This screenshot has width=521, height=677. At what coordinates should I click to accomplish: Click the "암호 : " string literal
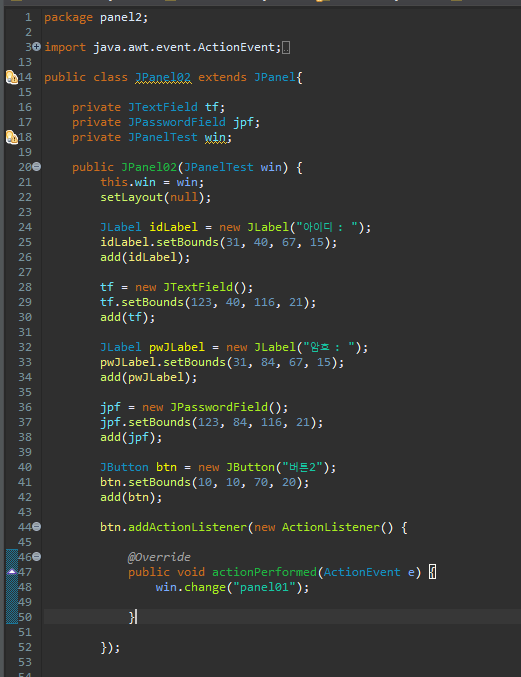[x=329, y=347]
